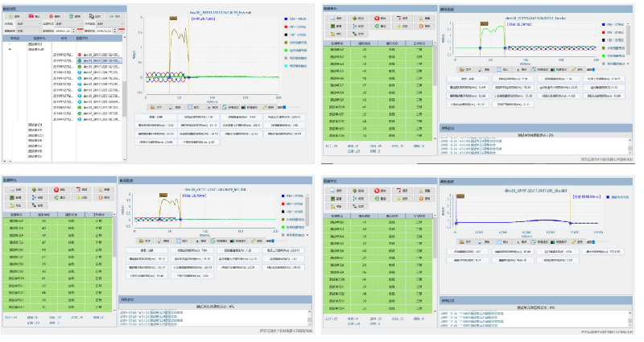Expand the collapsed first node in the top-left tree
This screenshot has height=342, width=644.
click(x=10, y=43)
